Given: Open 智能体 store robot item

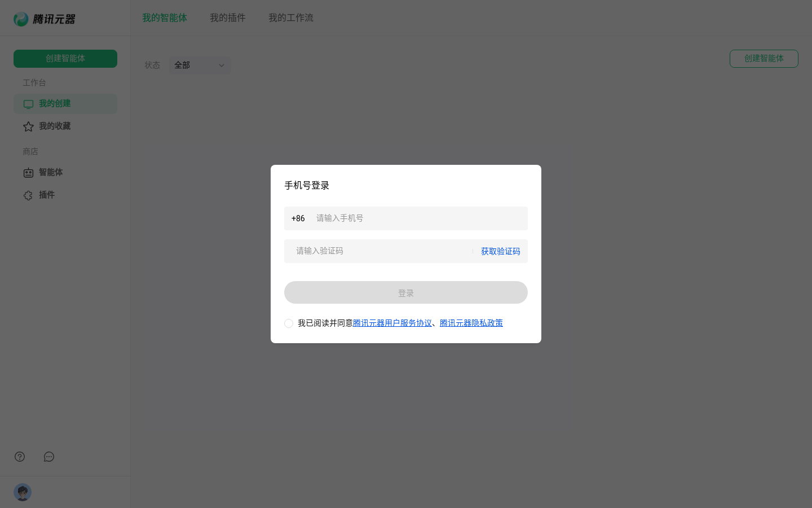Looking at the screenshot, I should point(65,173).
